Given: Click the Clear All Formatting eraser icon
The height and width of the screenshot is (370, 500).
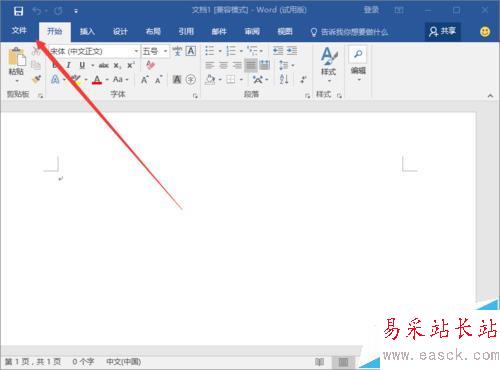Looking at the screenshot, I should point(150,65).
